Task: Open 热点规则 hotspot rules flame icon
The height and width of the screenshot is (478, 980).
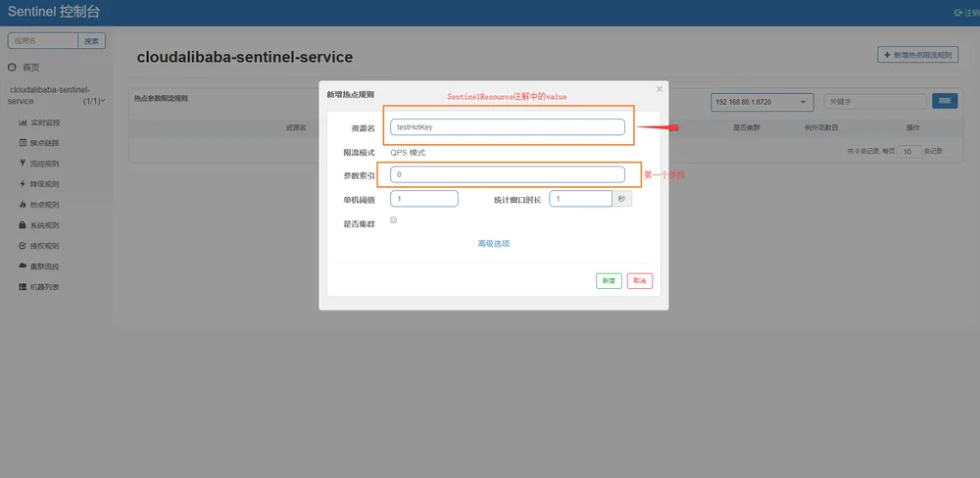Action: point(23,205)
